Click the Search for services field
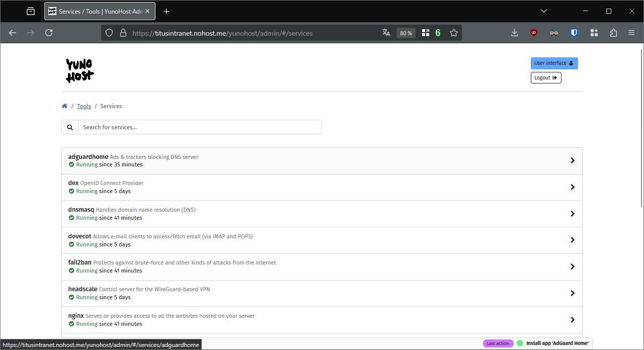644x350 pixels. coord(199,127)
